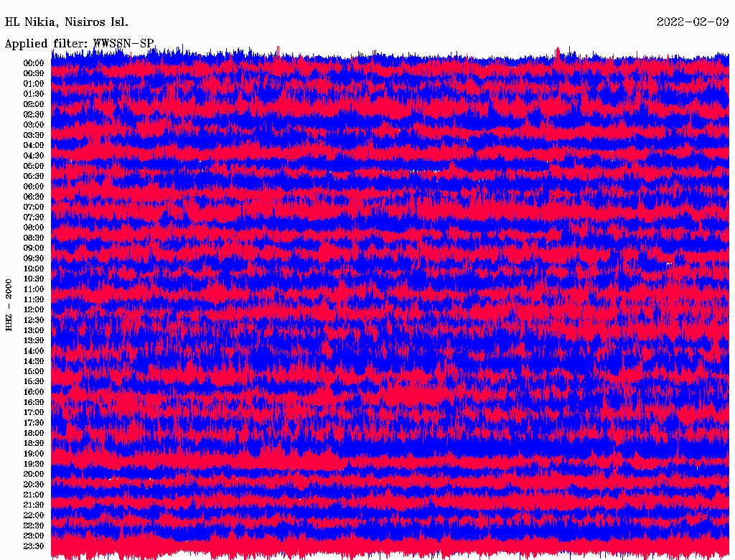Select the 13:30 time marker

34,340
